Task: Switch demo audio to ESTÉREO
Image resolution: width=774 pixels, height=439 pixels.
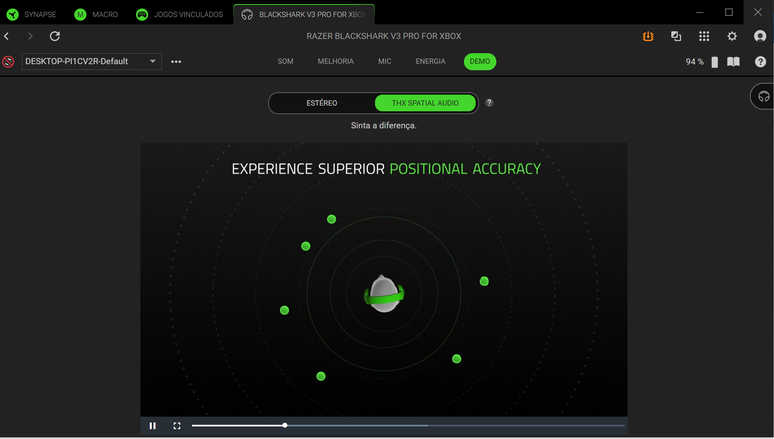Action: [x=322, y=103]
